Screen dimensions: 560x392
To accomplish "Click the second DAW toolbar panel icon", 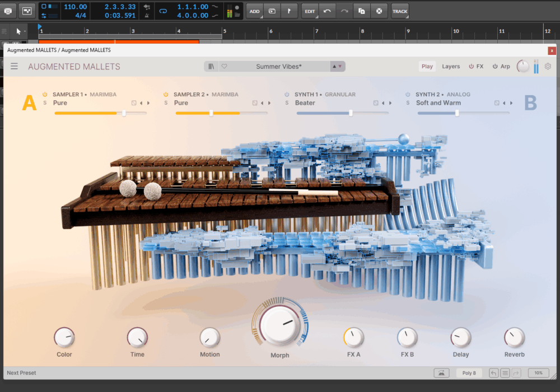I will point(27,11).
